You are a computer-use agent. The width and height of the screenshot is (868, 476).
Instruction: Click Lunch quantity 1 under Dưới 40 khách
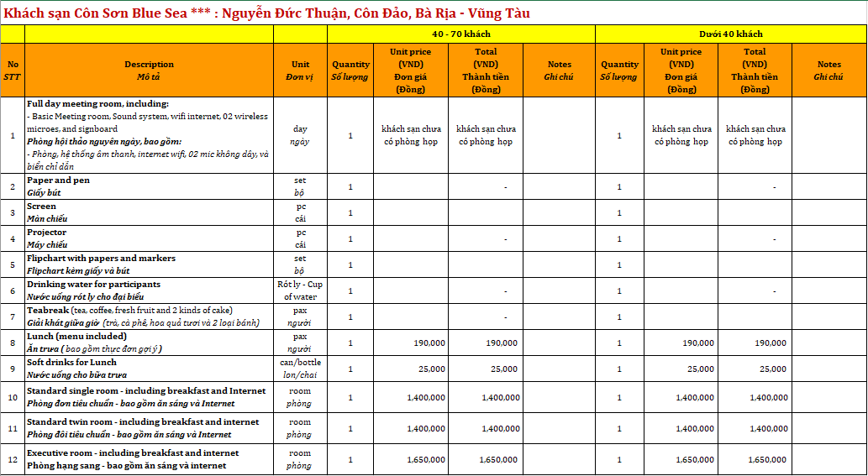coord(619,343)
